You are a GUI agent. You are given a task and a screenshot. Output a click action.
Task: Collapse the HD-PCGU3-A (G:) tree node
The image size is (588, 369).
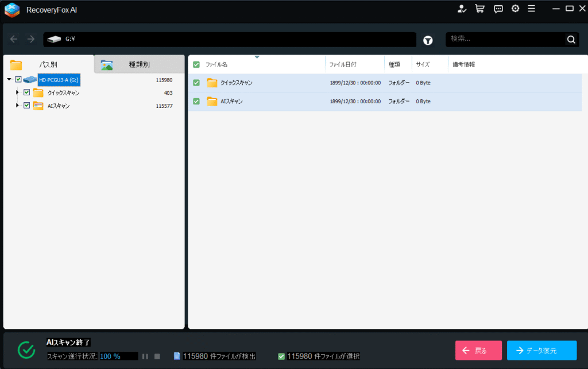[x=9, y=80]
